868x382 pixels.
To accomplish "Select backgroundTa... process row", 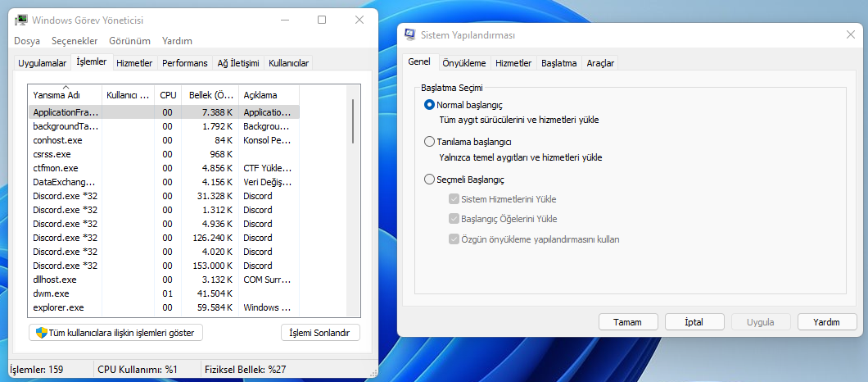I will click(164, 126).
